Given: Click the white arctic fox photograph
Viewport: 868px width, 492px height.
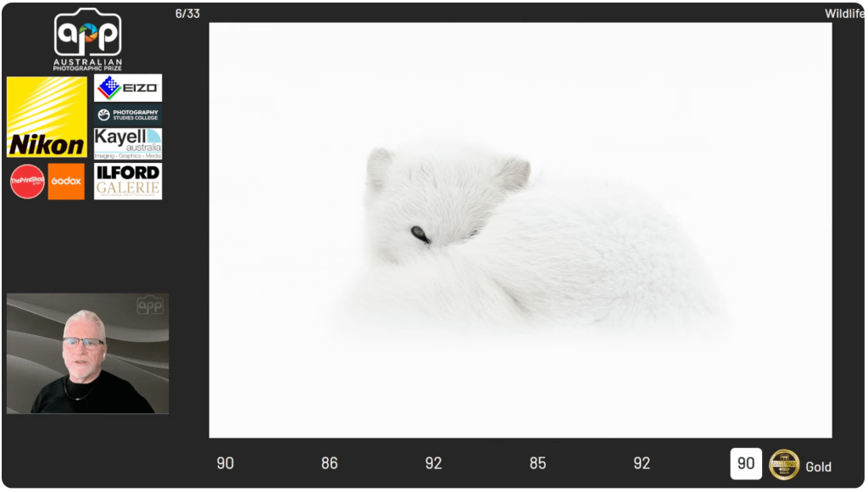Looking at the screenshot, I should point(520,230).
